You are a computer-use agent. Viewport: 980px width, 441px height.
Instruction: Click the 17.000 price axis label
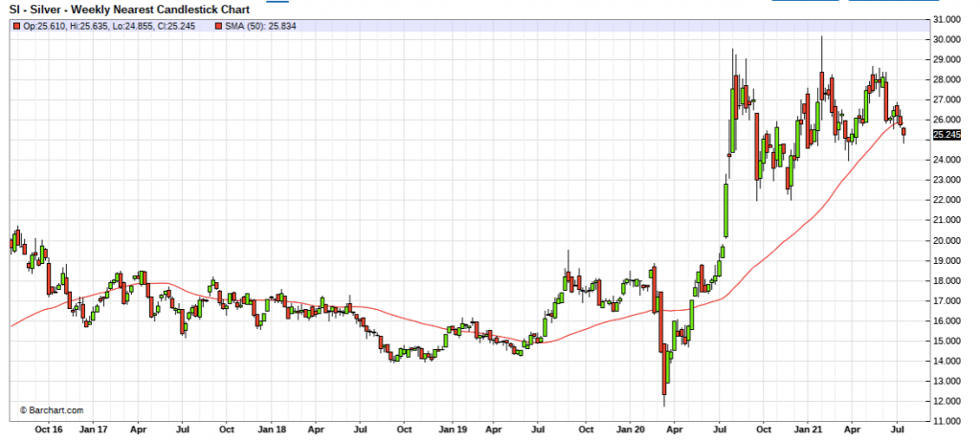coord(947,300)
